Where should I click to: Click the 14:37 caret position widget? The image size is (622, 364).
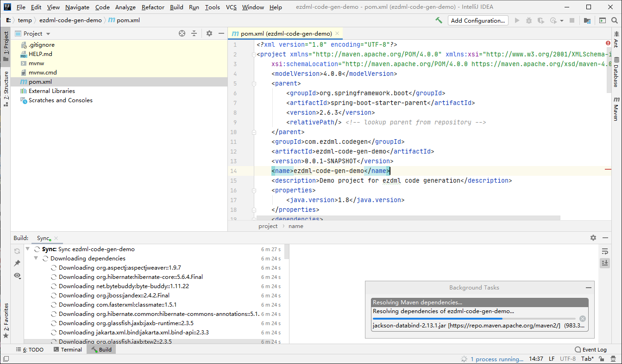coord(536,359)
